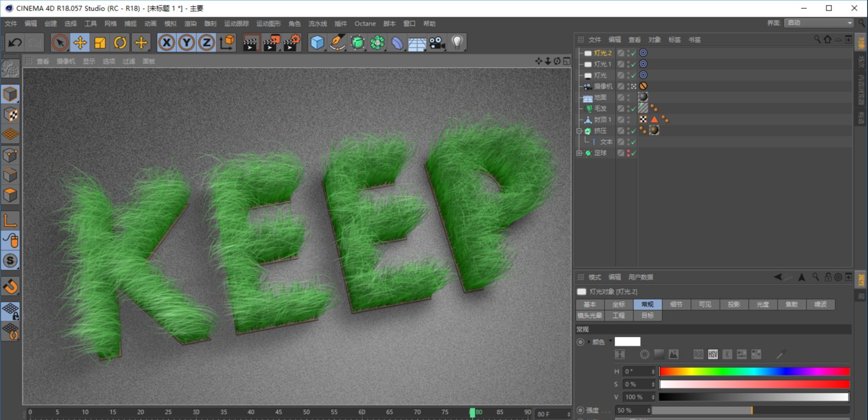The width and height of the screenshot is (868, 420).
Task: Select the HSV color mode button
Action: pyautogui.click(x=713, y=355)
